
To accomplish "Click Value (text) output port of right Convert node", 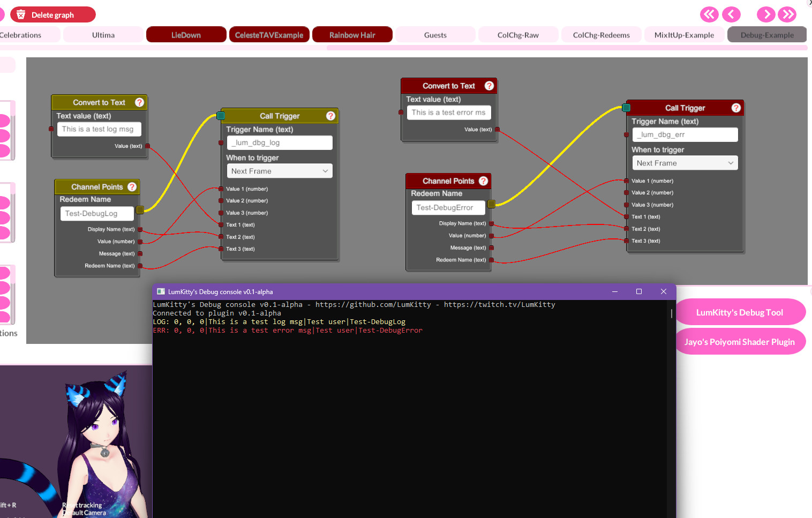I will coord(497,129).
